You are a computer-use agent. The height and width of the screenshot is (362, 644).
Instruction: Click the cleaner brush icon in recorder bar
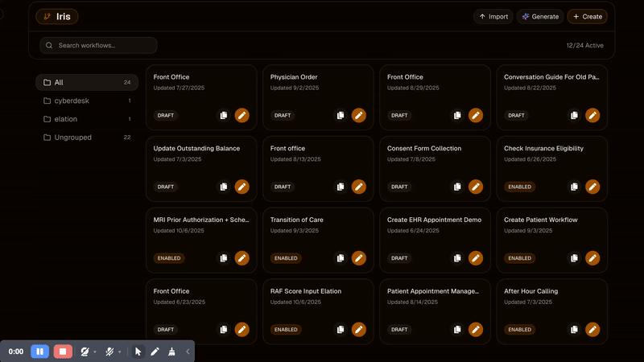pyautogui.click(x=171, y=352)
